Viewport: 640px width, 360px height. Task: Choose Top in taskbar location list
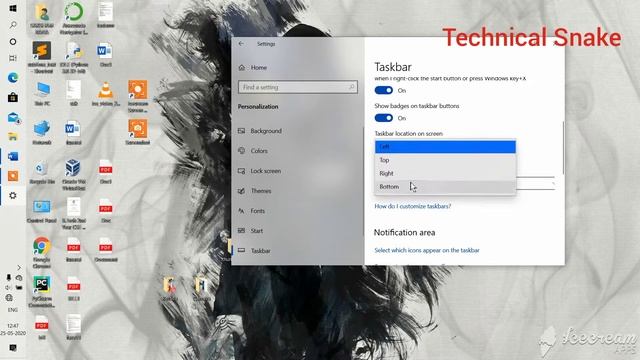click(x=445, y=160)
